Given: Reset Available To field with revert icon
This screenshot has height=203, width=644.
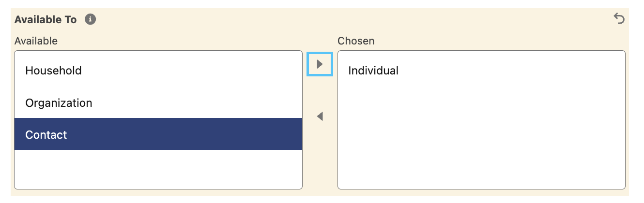Looking at the screenshot, I should tap(619, 19).
